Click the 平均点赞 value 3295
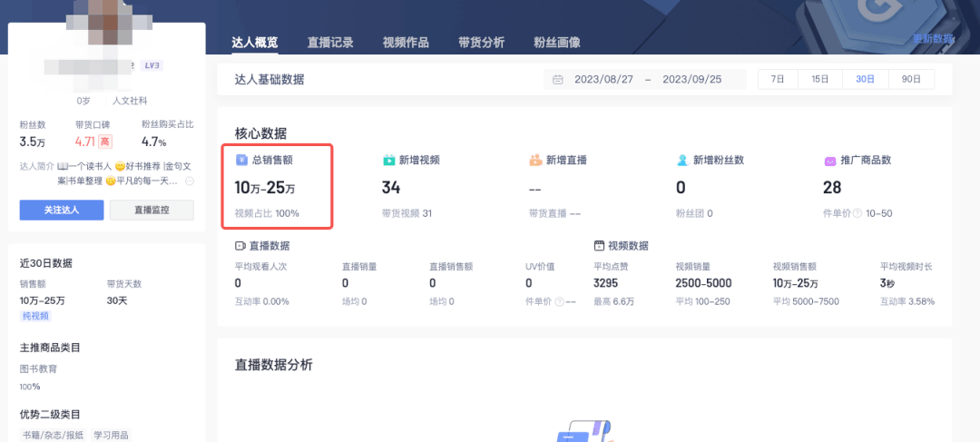This screenshot has width=980, height=442. 605,283
